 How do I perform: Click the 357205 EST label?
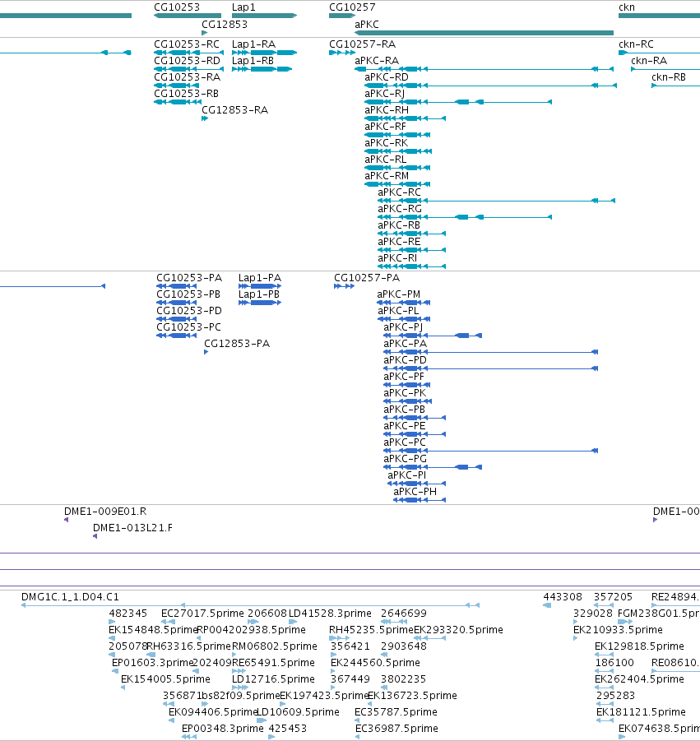point(613,597)
